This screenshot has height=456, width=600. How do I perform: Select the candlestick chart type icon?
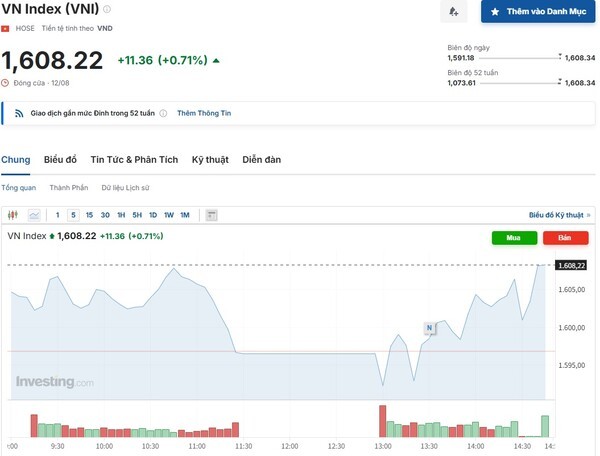point(13,215)
